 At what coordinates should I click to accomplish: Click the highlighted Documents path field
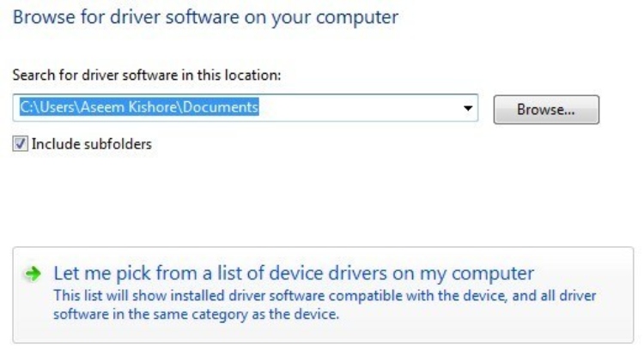pos(246,107)
